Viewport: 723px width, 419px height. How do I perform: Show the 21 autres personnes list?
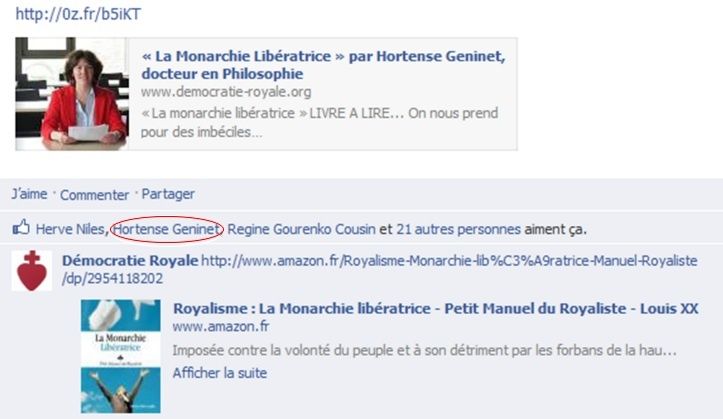pos(458,229)
